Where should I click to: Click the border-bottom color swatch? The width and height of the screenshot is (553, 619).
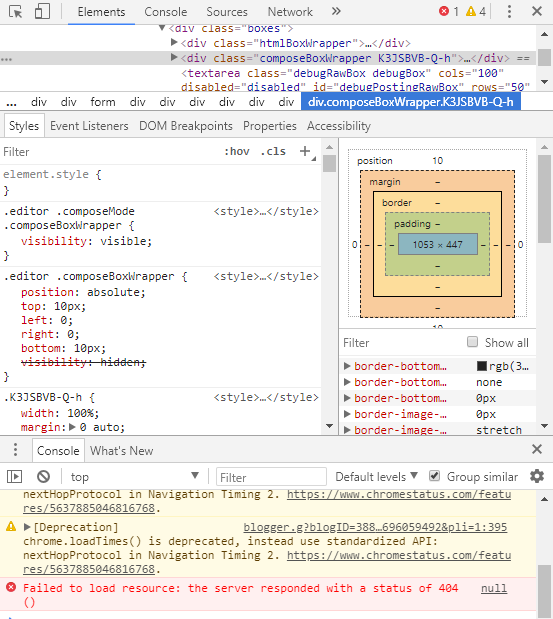point(482,366)
